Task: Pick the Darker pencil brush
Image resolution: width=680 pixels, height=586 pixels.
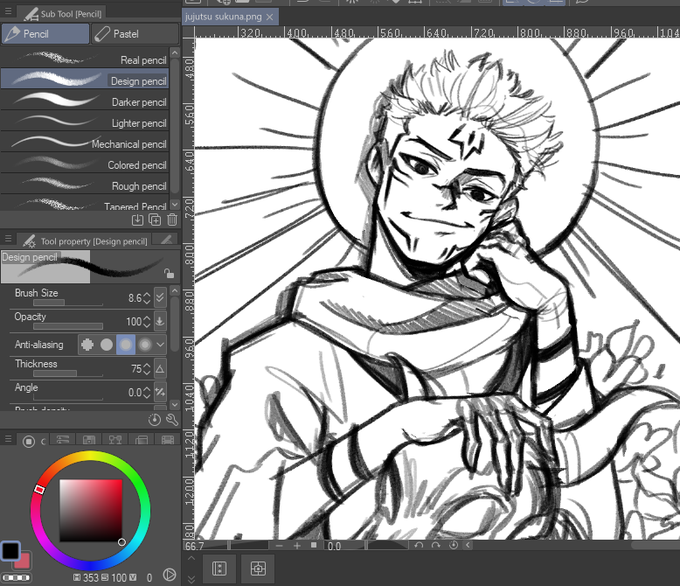Action: (x=85, y=101)
